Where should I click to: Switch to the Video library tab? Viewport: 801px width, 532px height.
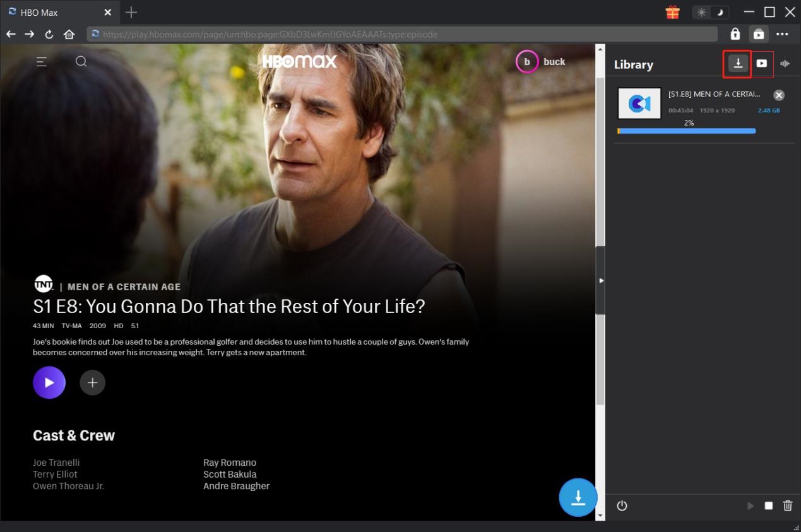[762, 63]
